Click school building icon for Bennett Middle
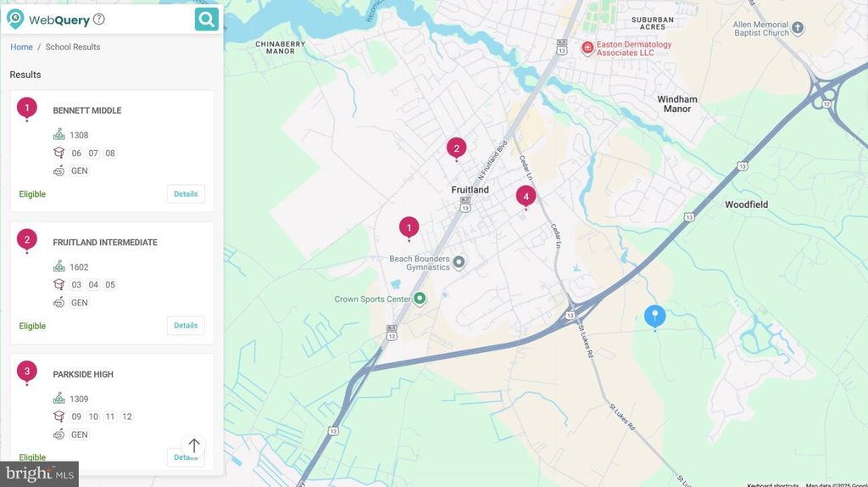The image size is (868, 487). [x=58, y=135]
